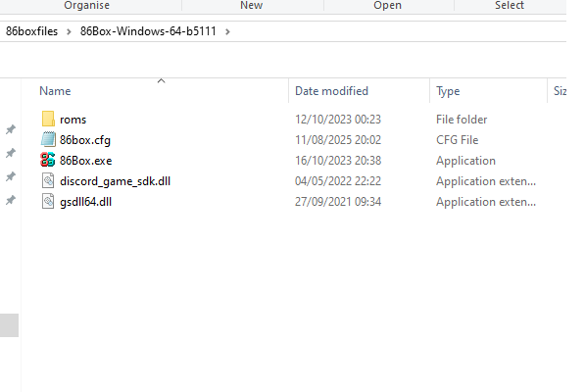The width and height of the screenshot is (585, 392).
Task: Click the CFG File type cell
Action: pyautogui.click(x=457, y=140)
